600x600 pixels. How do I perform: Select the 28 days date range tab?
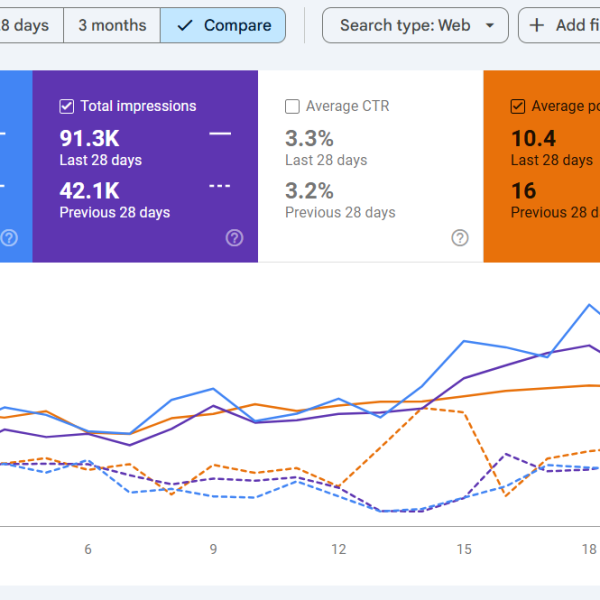coord(27,25)
